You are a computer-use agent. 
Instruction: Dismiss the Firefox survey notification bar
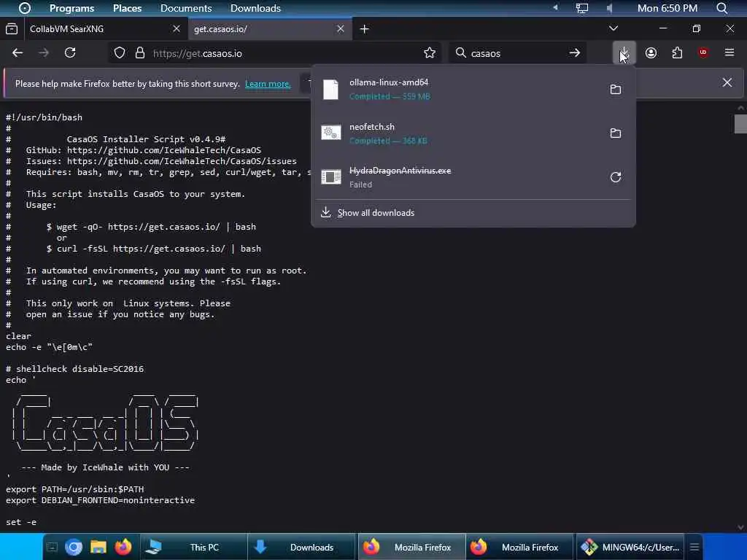point(727,82)
